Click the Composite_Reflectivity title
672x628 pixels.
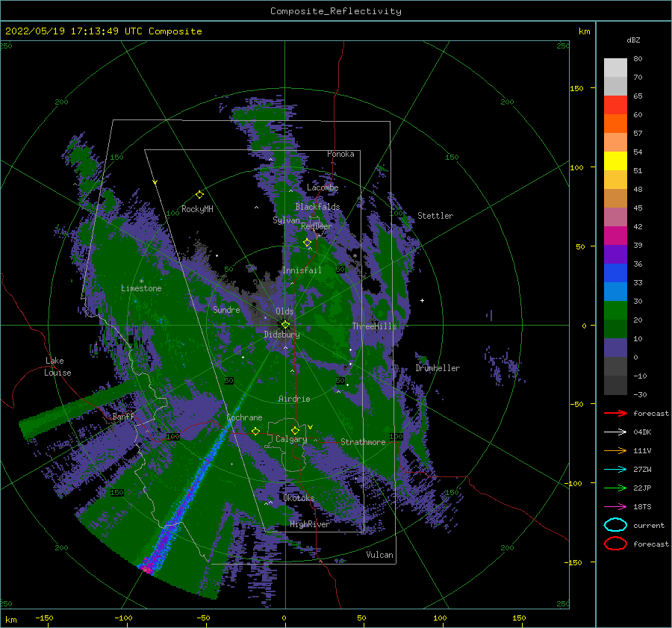pyautogui.click(x=336, y=11)
